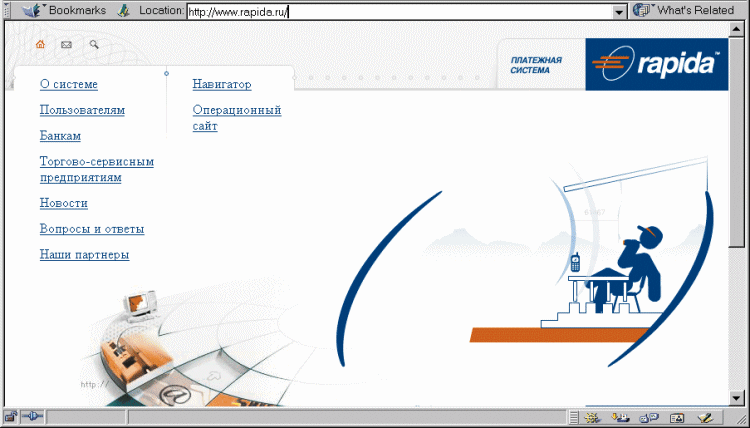Open Newsgroups icon in component bar
This screenshot has width=750, height=428.
point(649,418)
